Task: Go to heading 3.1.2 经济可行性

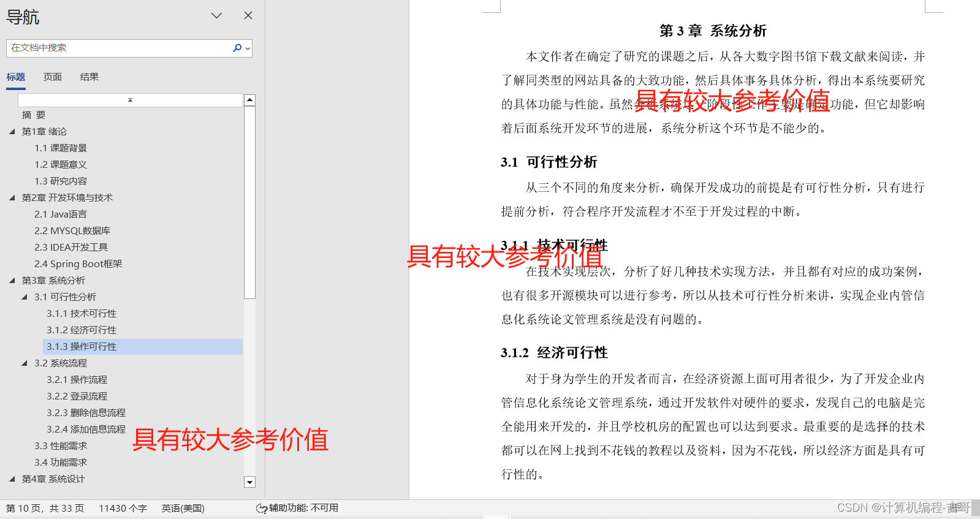Action: pos(82,330)
